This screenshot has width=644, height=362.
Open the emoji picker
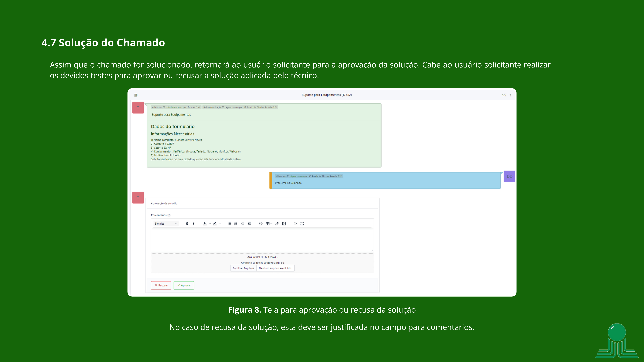tap(261, 224)
